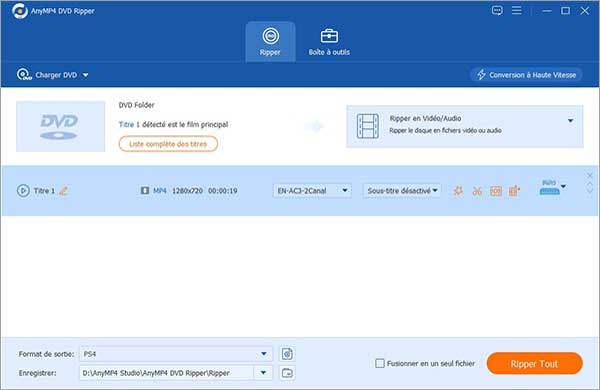The width and height of the screenshot is (600, 390).
Task: Open custom profile settings icon
Action: 287,354
